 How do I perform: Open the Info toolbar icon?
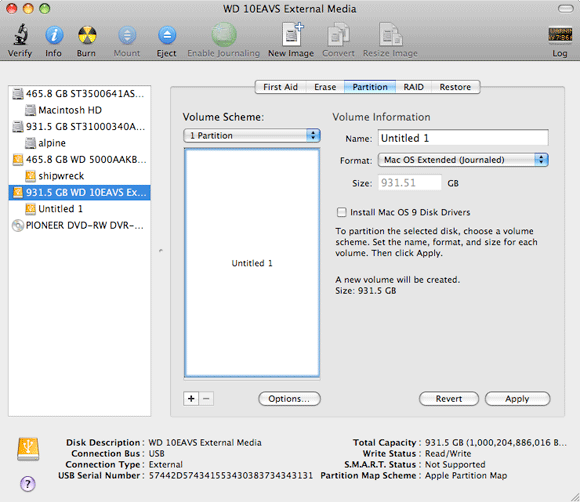tap(54, 36)
